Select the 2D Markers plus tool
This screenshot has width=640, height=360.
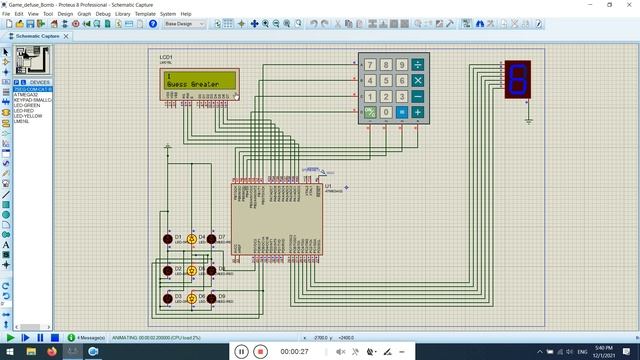[x=6, y=265]
